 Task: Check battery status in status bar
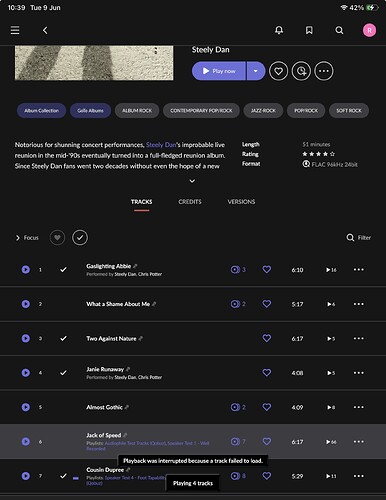coord(372,7)
